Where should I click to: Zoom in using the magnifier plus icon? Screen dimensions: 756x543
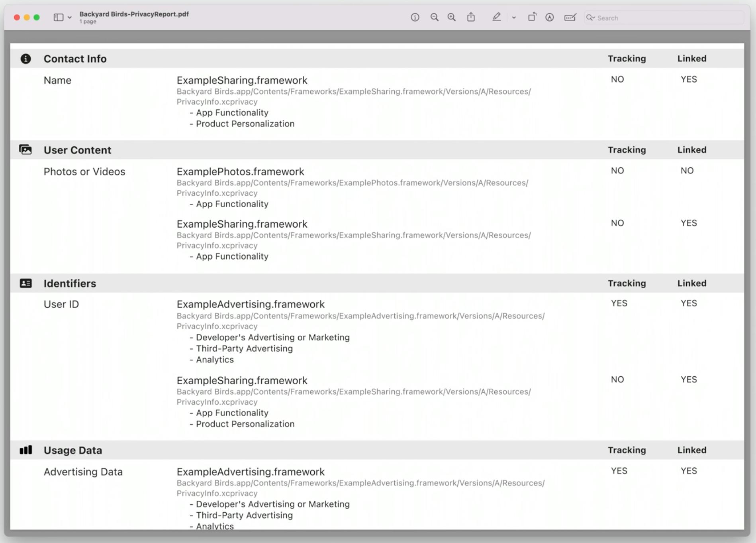pos(451,18)
